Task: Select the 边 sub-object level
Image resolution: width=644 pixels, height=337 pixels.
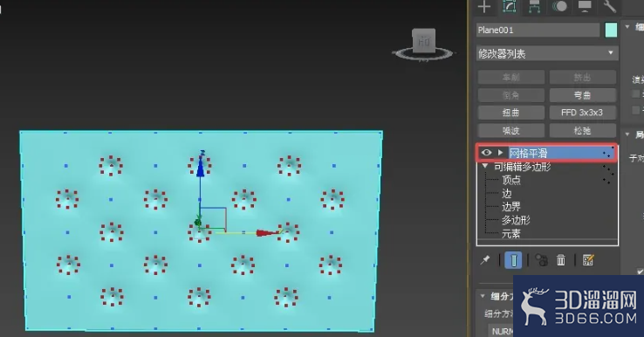Action: (506, 194)
